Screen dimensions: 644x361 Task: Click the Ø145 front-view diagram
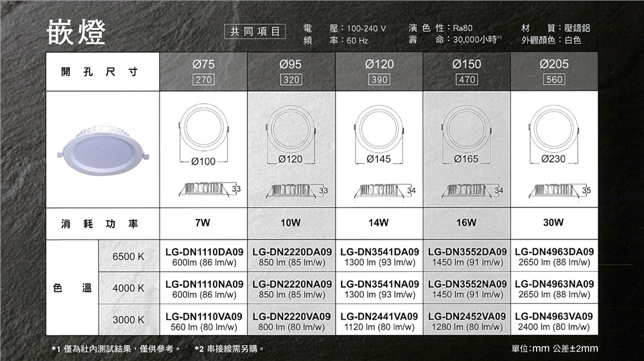[379, 134]
